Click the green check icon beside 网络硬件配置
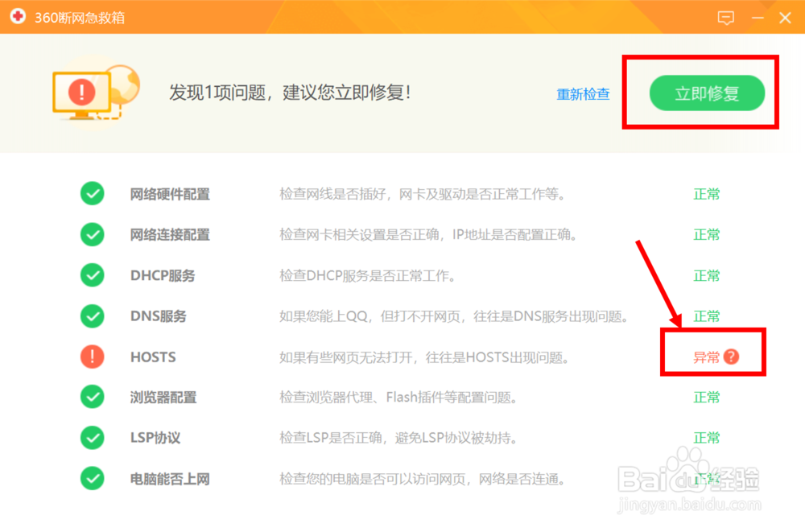 92,193
